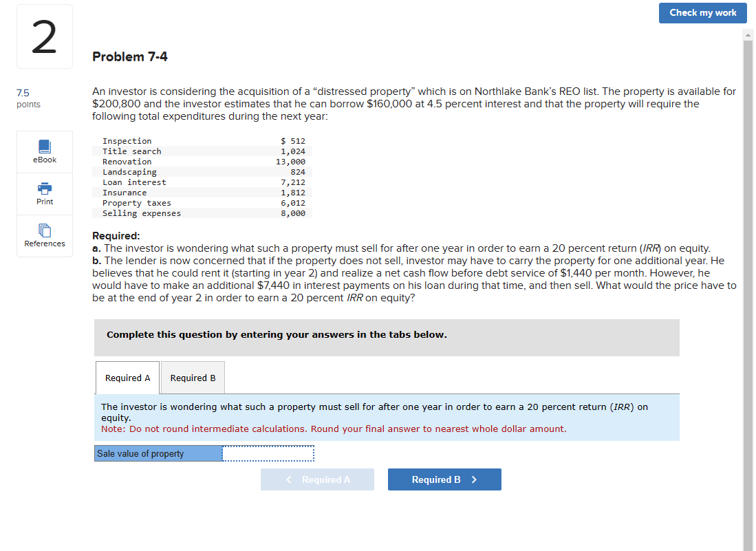This screenshot has height=551, width=756.
Task: Select the Required A tab
Action: pyautogui.click(x=127, y=377)
